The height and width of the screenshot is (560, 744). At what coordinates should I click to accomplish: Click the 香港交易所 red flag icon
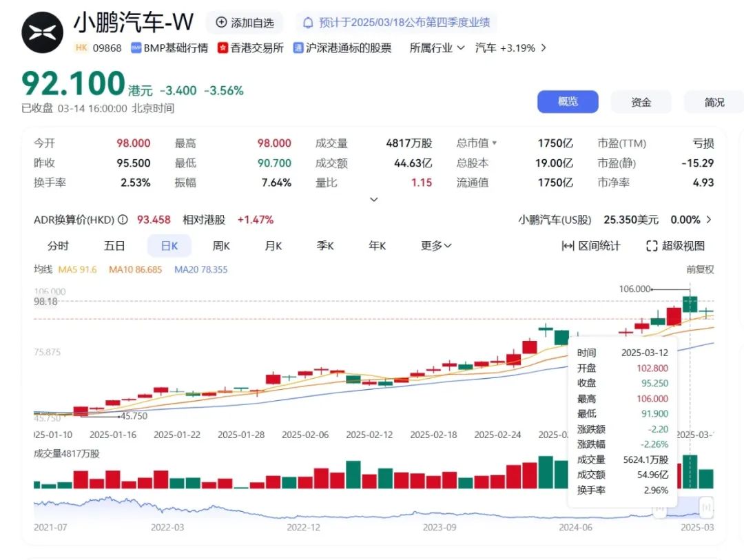pos(223,48)
